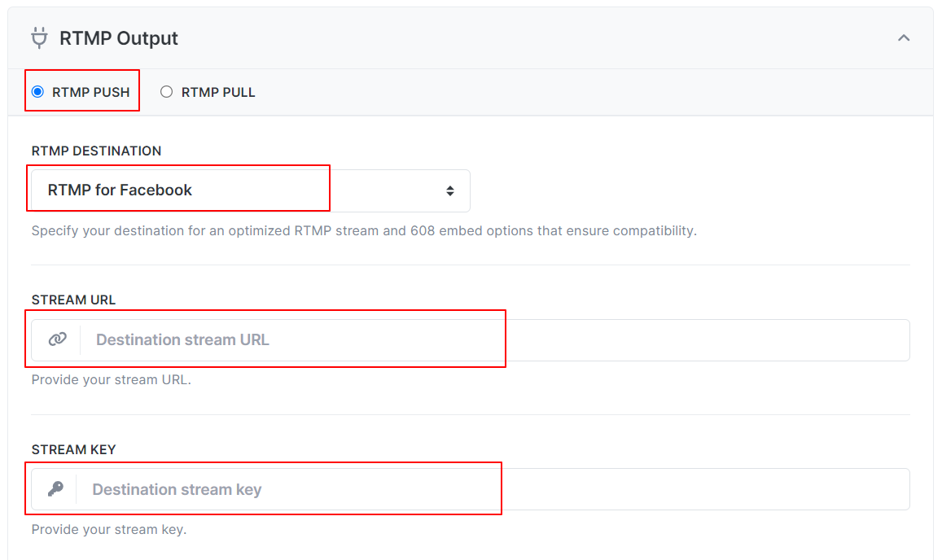Open the RTMP for Facebook destination dropdown

coord(251,190)
